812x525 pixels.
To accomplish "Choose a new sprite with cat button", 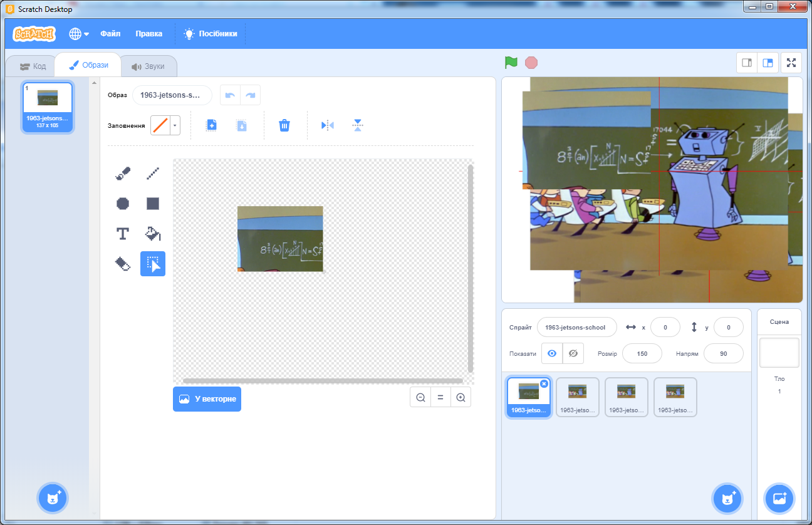I will tap(727, 498).
